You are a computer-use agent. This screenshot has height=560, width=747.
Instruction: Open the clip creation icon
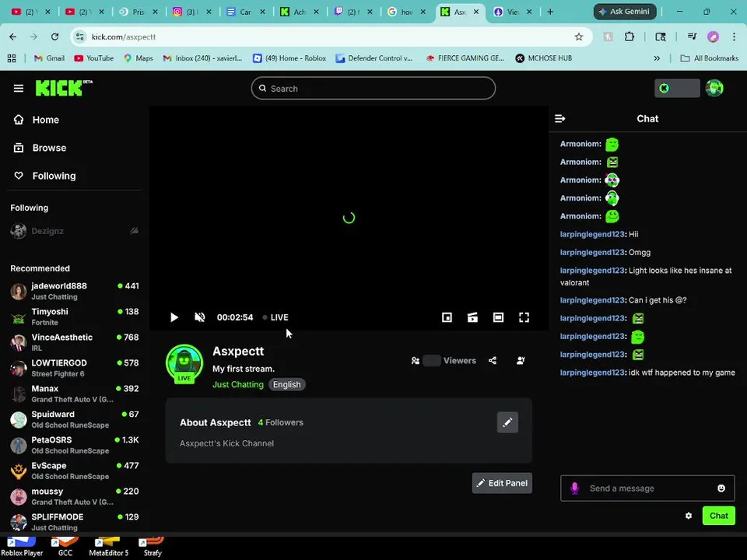472,317
